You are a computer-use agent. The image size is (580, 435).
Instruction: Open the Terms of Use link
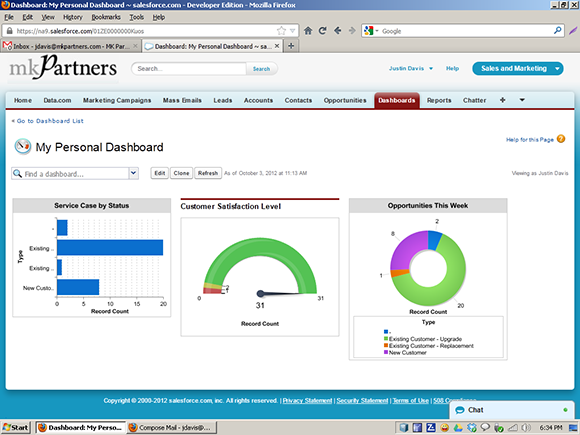pyautogui.click(x=411, y=401)
